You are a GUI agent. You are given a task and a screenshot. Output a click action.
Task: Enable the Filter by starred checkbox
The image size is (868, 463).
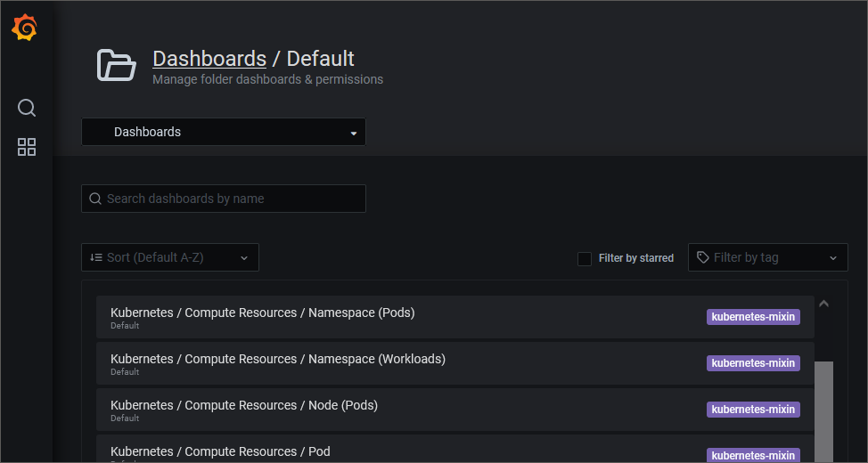(585, 258)
